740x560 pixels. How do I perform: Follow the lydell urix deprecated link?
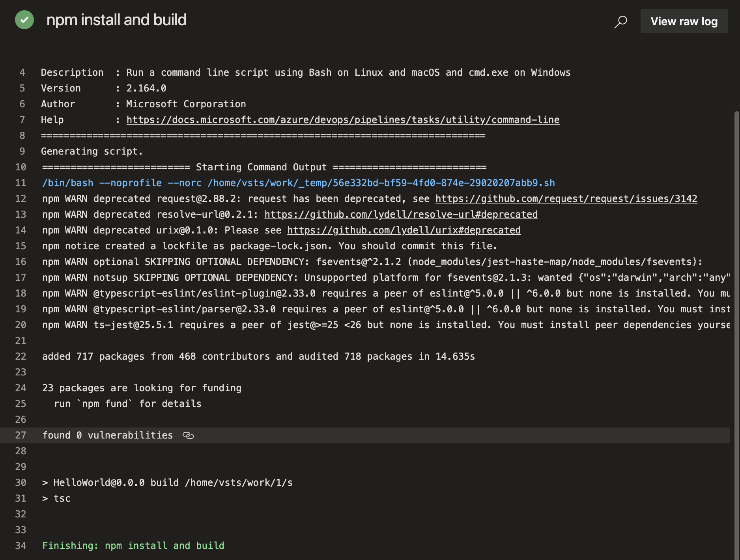coord(404,230)
